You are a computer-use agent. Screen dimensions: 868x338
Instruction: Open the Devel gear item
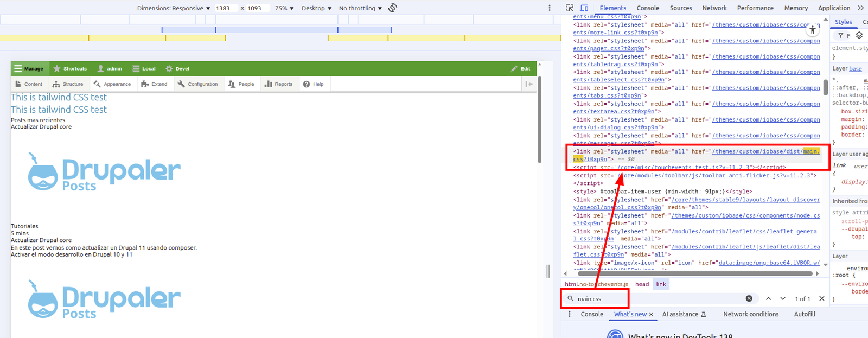(177, 69)
